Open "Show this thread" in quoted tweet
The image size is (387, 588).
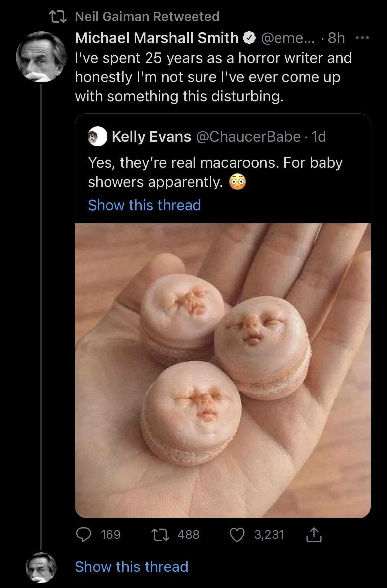(144, 205)
